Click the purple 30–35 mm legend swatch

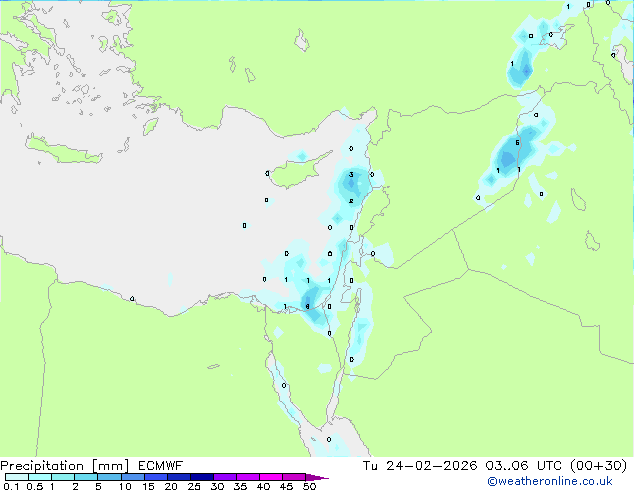pyautogui.click(x=224, y=477)
